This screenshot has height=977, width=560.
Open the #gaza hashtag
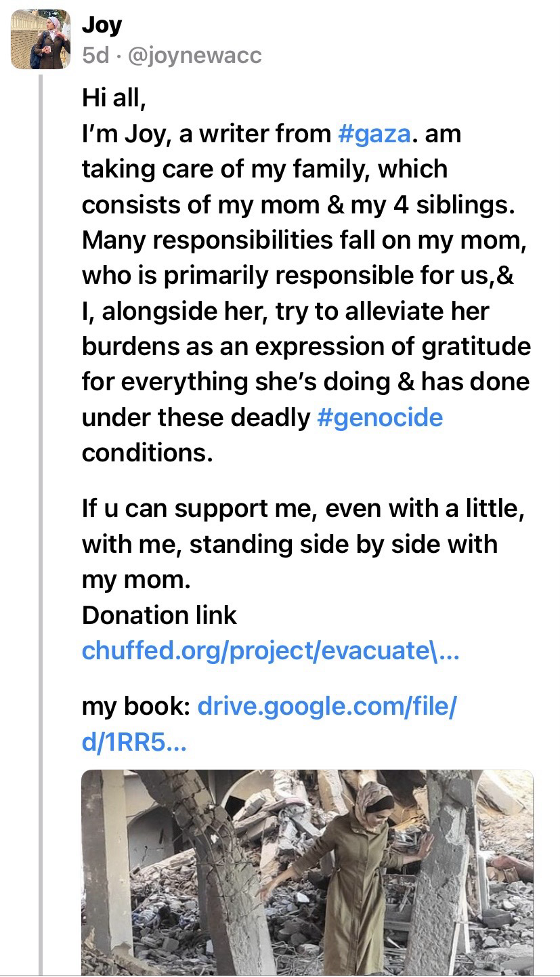click(373, 133)
